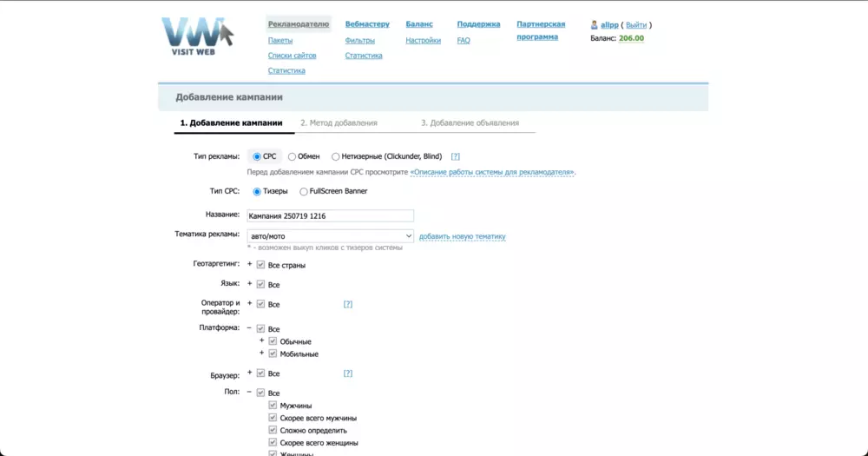Click the Visit Web logo
This screenshot has width=868, height=456.
[197, 36]
